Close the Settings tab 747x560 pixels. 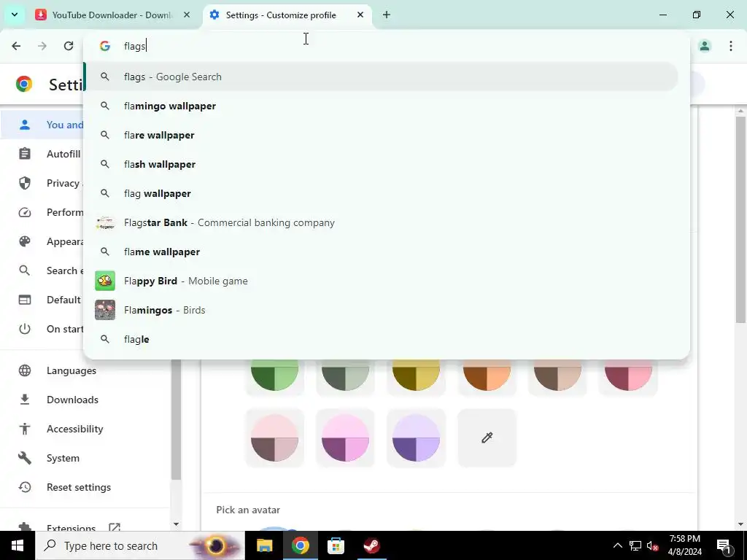(360, 15)
